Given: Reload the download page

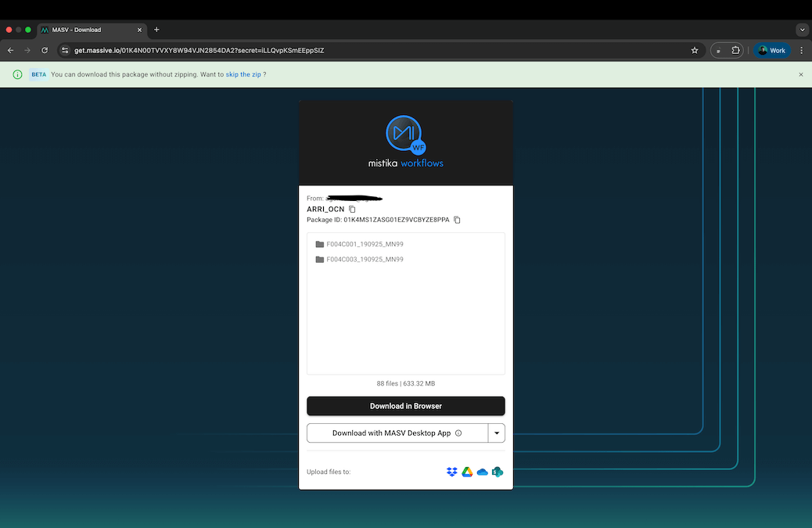Looking at the screenshot, I should [45, 49].
